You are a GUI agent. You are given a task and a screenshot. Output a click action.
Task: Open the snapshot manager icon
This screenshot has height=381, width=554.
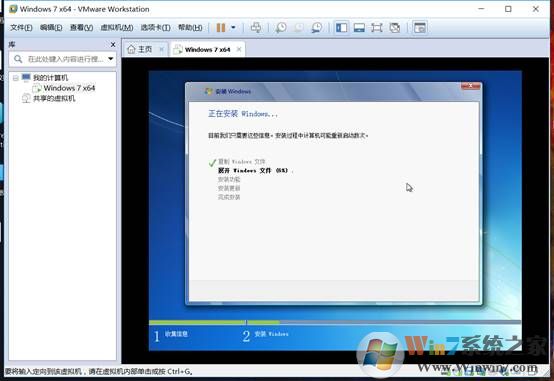[x=317, y=28]
